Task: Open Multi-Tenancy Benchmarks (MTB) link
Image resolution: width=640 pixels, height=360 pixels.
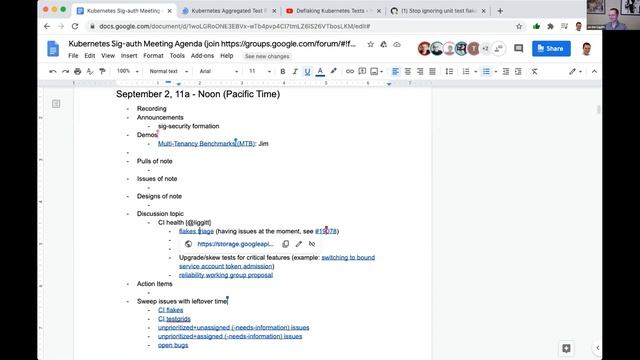Action: (x=206, y=144)
